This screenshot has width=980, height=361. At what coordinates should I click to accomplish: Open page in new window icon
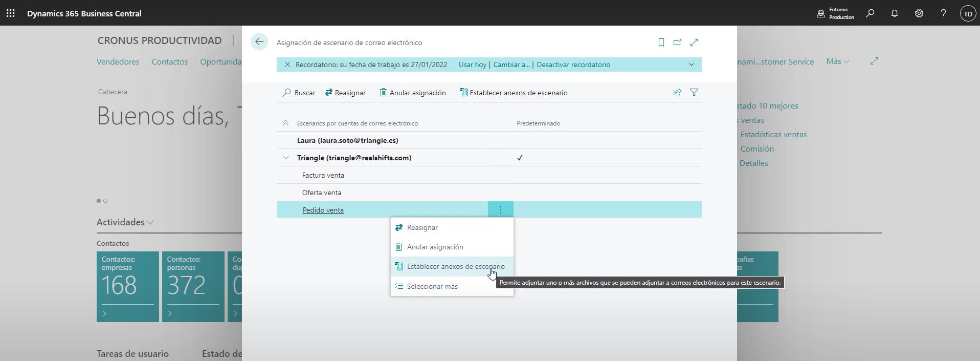pos(677,43)
